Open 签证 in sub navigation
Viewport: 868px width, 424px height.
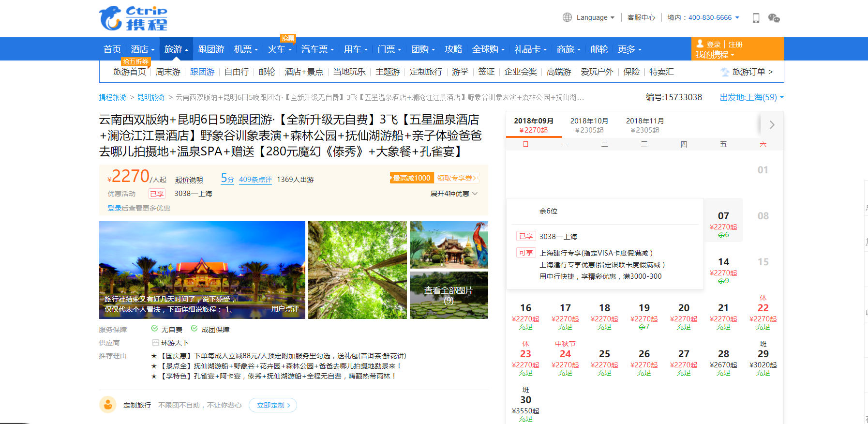pos(486,72)
